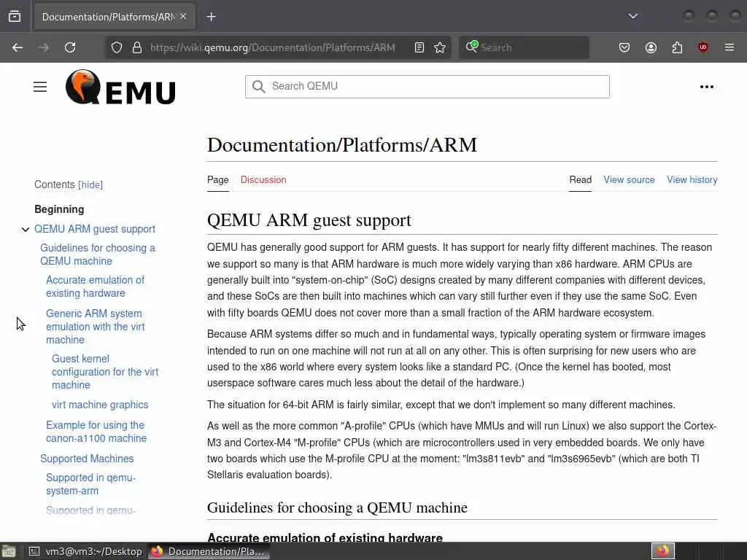The image size is (747, 560).
Task: Reload the current page
Action: click(70, 47)
